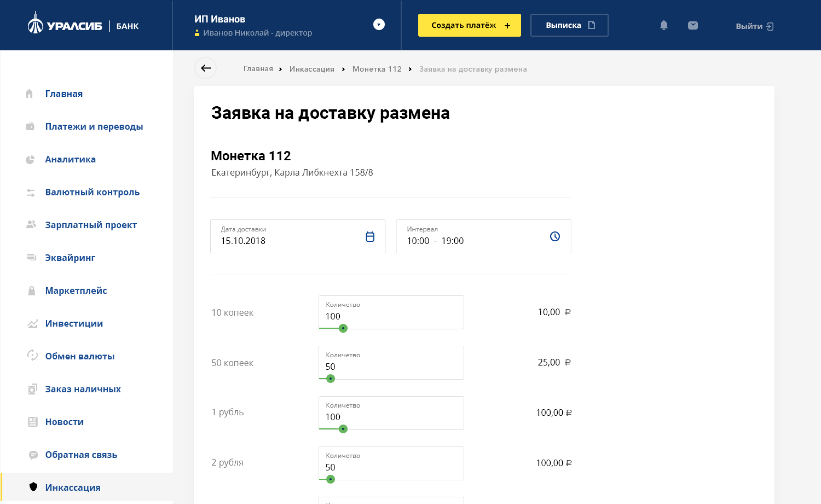Click the Uralsib bank logo
The width and height of the screenshot is (821, 504).
point(83,24)
